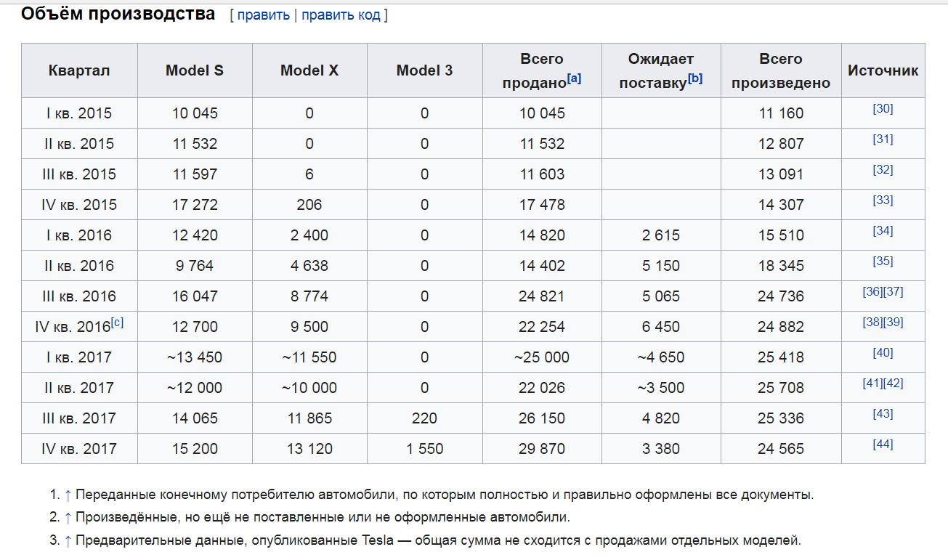
Task: Select the Model X value "~11 550"
Action: click(309, 357)
